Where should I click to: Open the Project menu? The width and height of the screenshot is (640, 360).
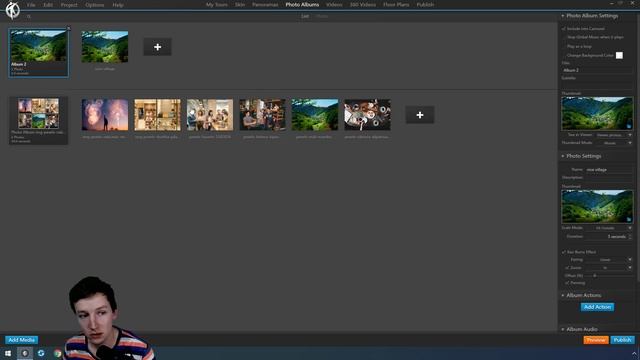69,5
